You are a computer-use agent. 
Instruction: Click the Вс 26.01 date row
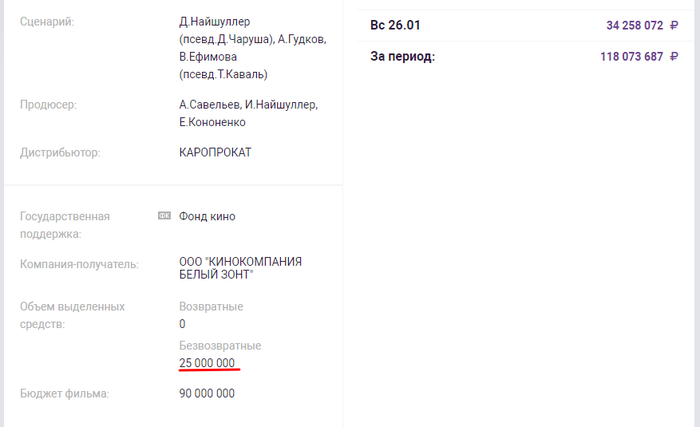[x=395, y=24]
